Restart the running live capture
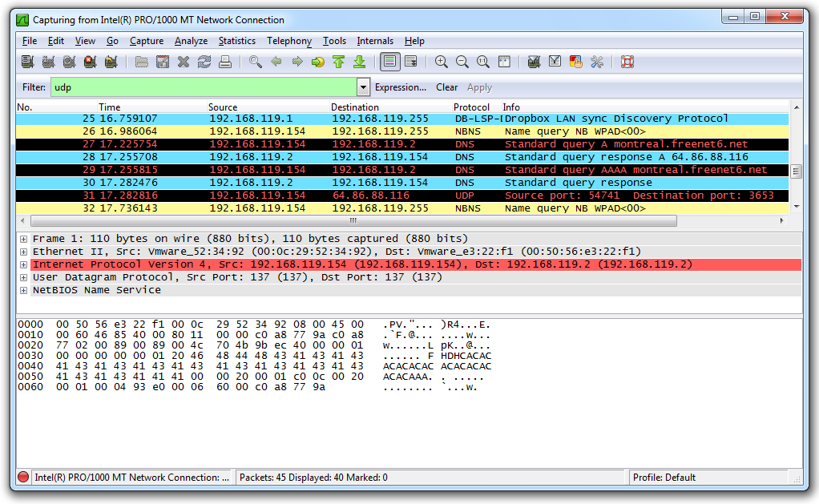819x504 pixels. pos(111,62)
